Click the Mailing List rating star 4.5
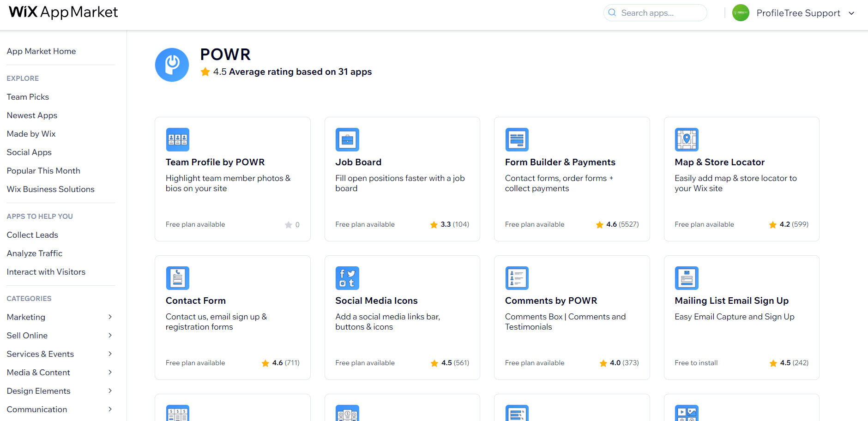 773,363
